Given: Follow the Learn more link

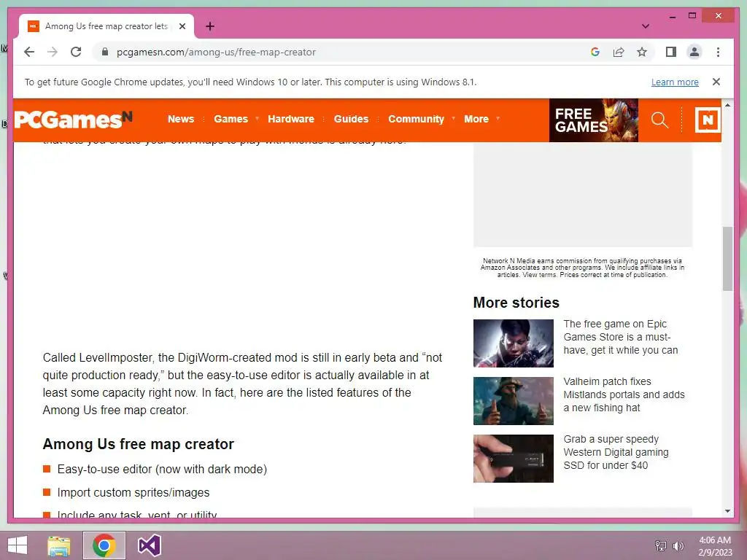Looking at the screenshot, I should coord(675,82).
